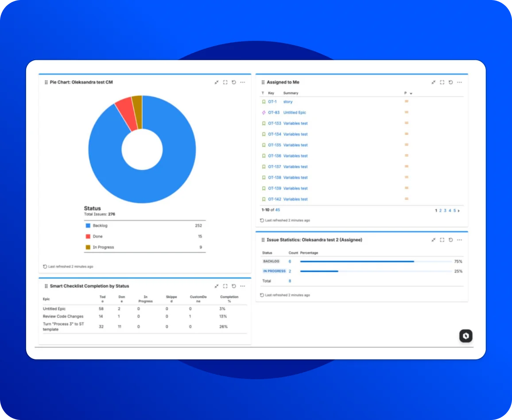
Task: Click the red Done legend swatch
Action: [88, 237]
